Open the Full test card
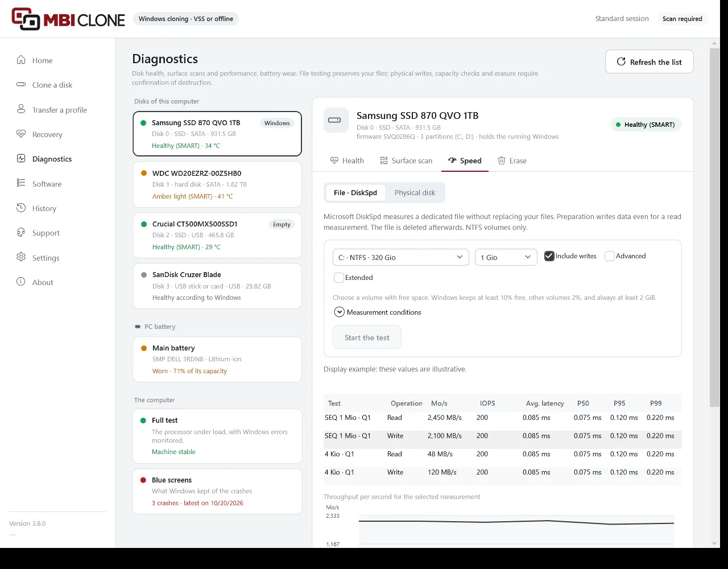The image size is (728, 569). pos(217,436)
